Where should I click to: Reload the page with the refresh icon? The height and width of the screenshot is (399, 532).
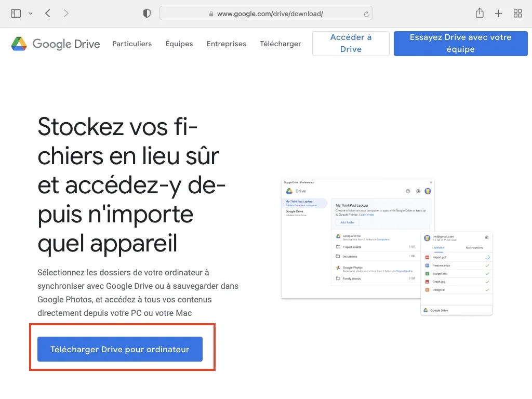point(366,14)
